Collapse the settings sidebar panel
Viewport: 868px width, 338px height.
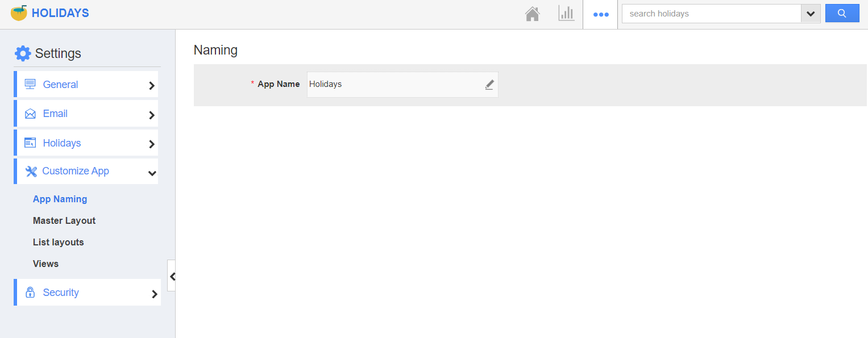point(172,276)
